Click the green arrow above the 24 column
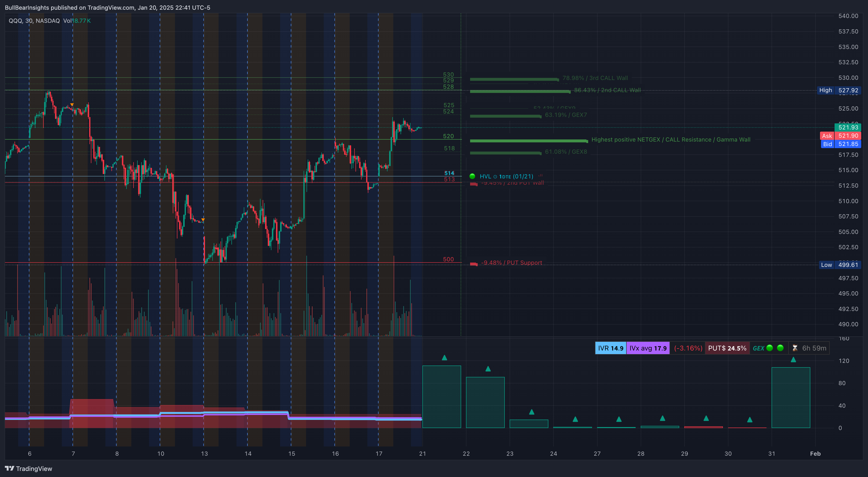The image size is (868, 477). click(x=575, y=419)
